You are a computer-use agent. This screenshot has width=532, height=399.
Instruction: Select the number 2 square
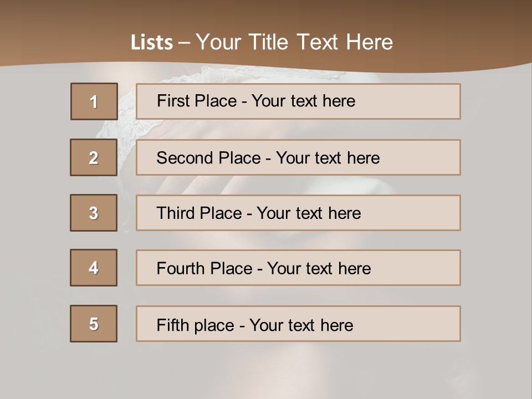(x=94, y=157)
